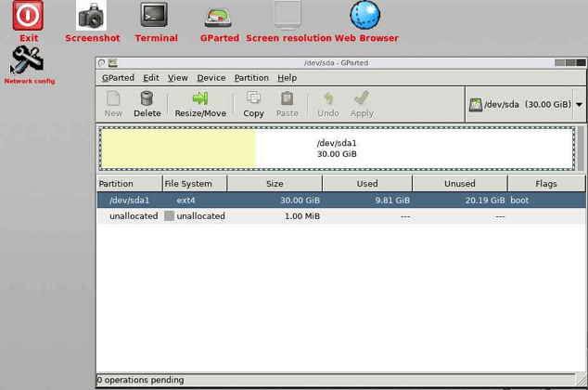The image size is (588, 390).
Task: Open the GParted menu
Action: point(118,78)
